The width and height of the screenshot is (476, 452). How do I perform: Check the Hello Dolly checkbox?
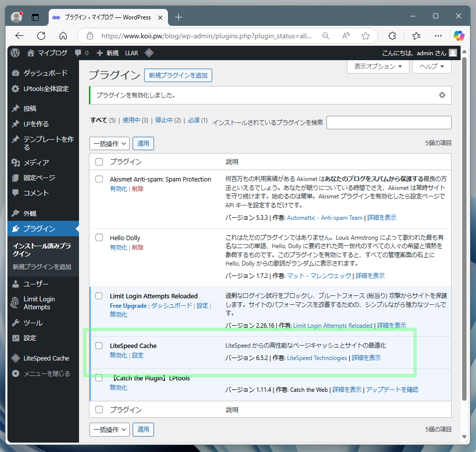[99, 238]
